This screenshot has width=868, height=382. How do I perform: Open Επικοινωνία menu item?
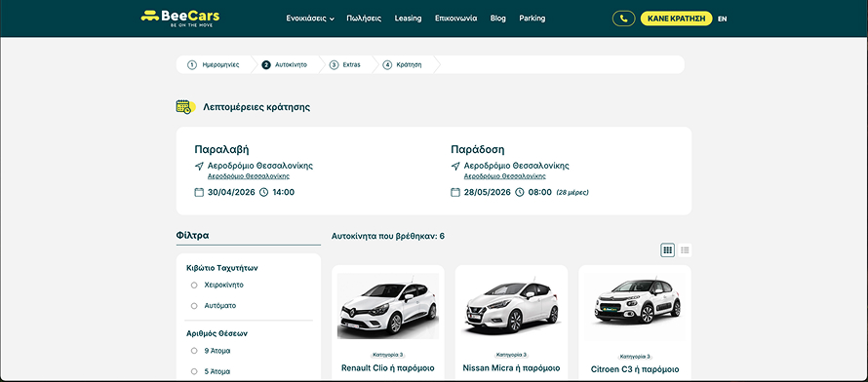[x=456, y=19]
